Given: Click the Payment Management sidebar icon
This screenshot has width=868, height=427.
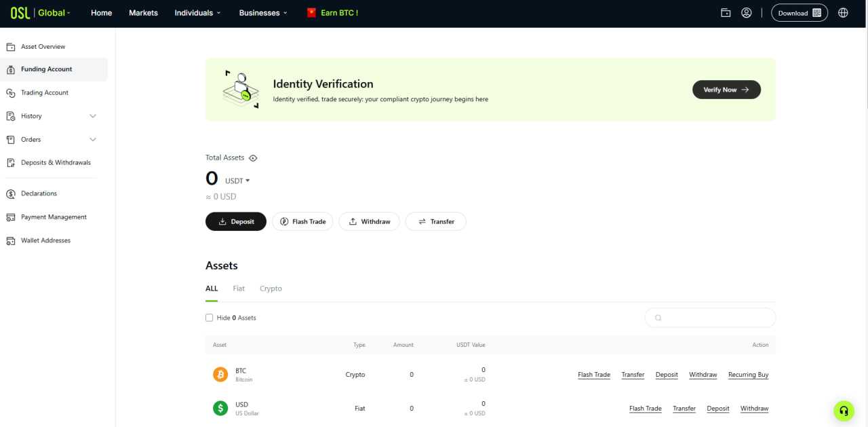Looking at the screenshot, I should click(10, 217).
